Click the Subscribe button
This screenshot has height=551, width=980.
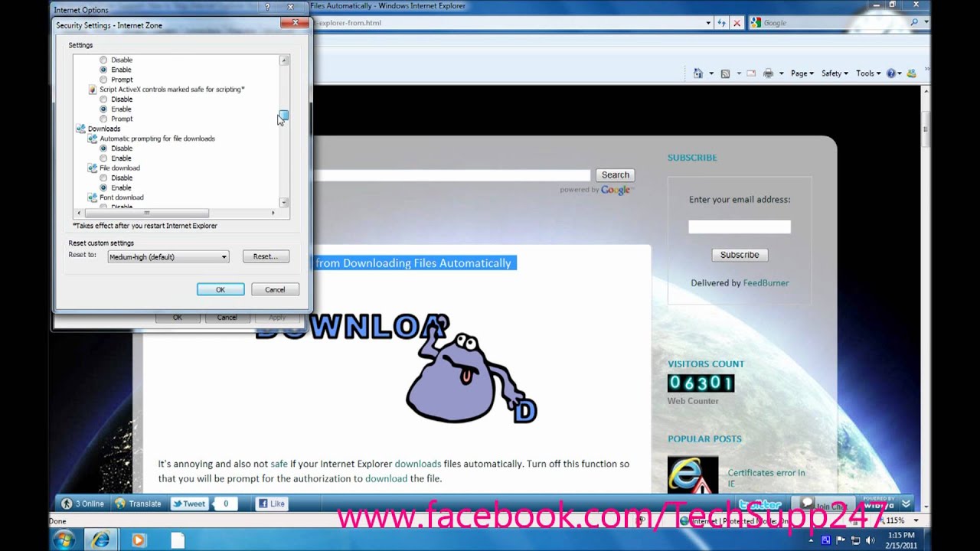click(740, 255)
